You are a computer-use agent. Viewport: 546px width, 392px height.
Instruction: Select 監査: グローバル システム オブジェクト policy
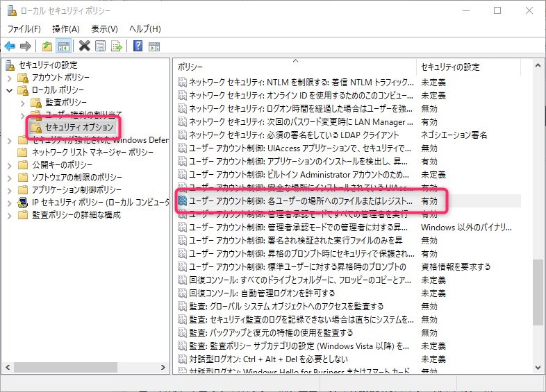[349, 307]
